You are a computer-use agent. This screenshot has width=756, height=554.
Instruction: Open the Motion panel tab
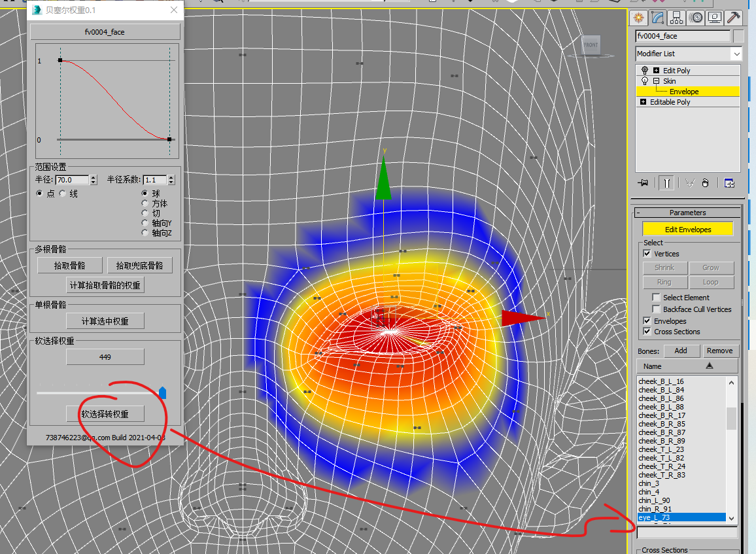695,18
